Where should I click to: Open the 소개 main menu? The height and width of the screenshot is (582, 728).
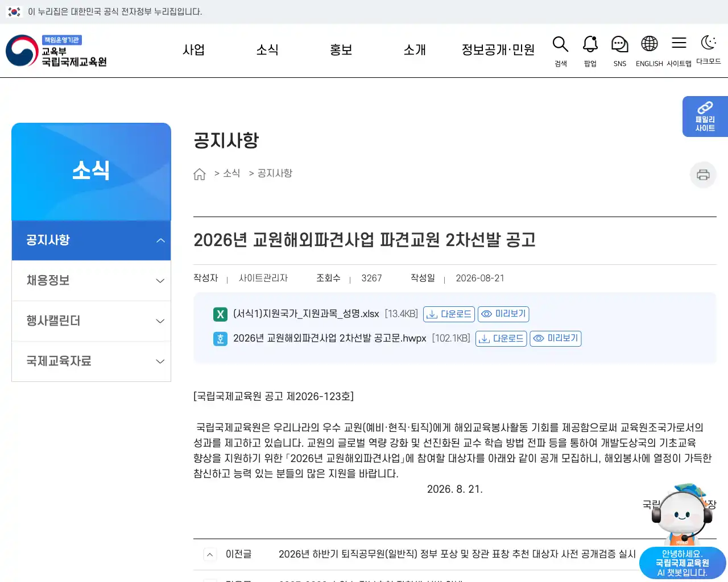415,50
